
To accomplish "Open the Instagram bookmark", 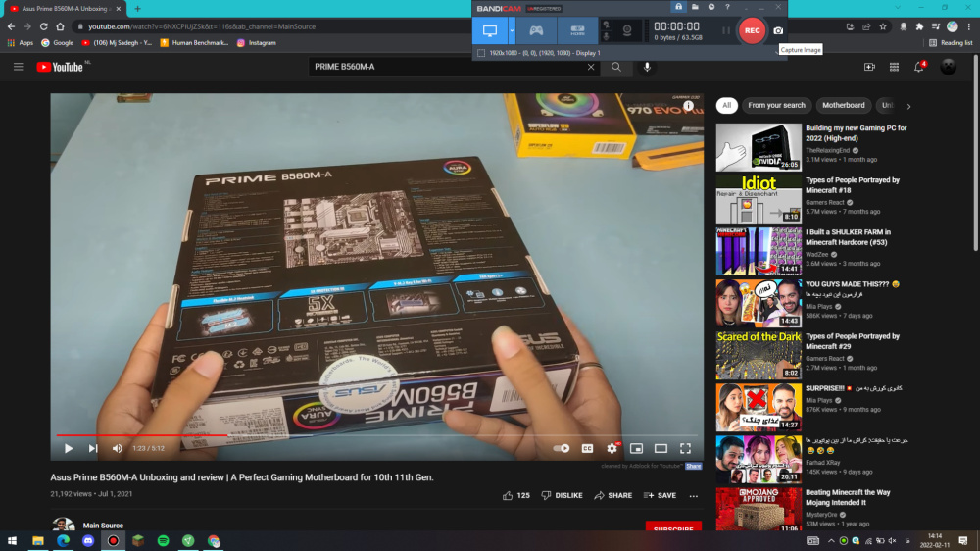I will (x=256, y=43).
